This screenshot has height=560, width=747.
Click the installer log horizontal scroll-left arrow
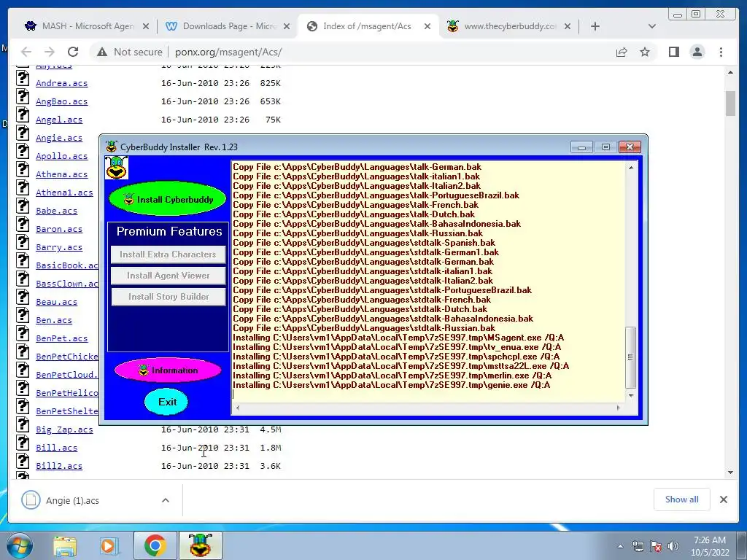click(238, 408)
